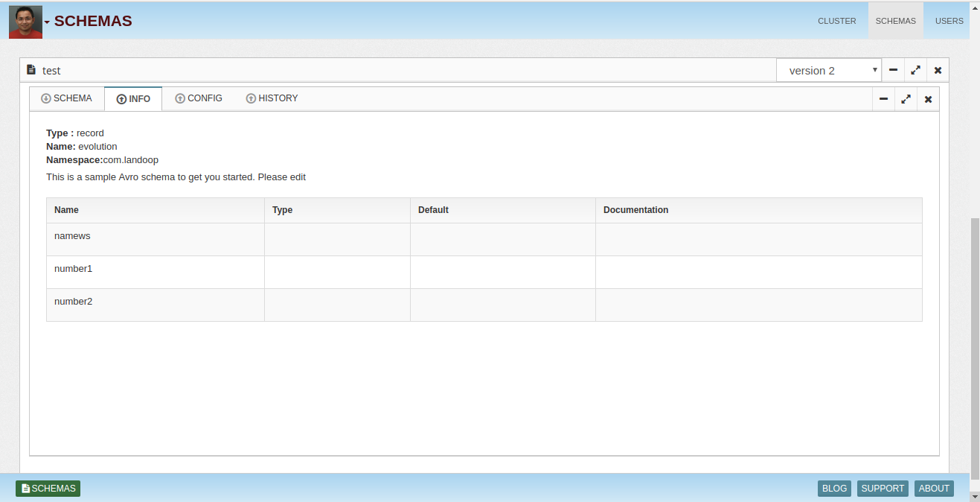Collapse the test schema outer panel
The height and width of the screenshot is (502, 980).
pyautogui.click(x=893, y=70)
